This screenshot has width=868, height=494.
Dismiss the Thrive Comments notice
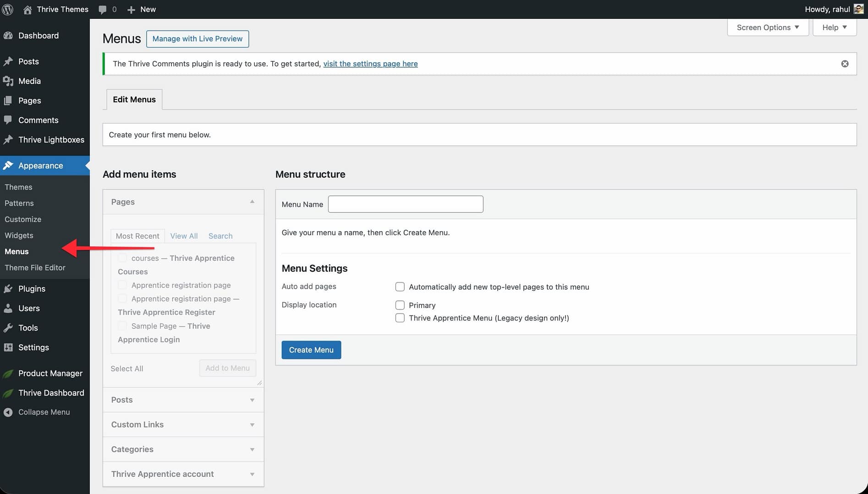click(x=845, y=64)
